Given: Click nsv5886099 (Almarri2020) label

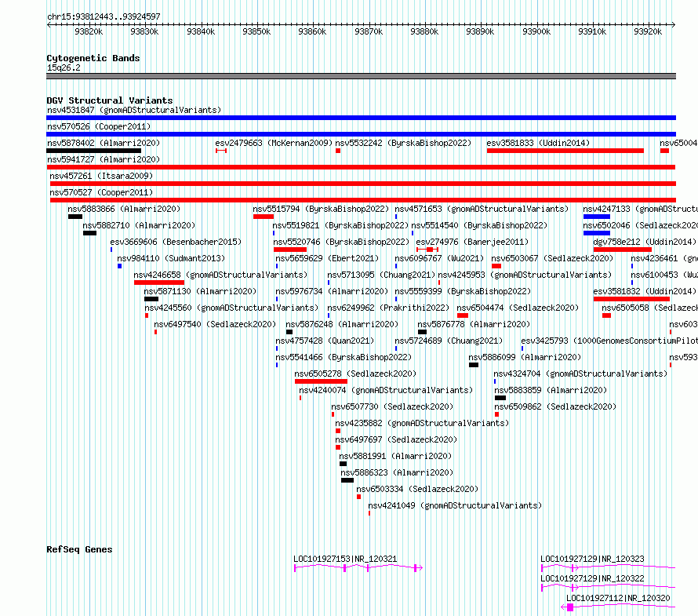Looking at the screenshot, I should click(x=525, y=357).
